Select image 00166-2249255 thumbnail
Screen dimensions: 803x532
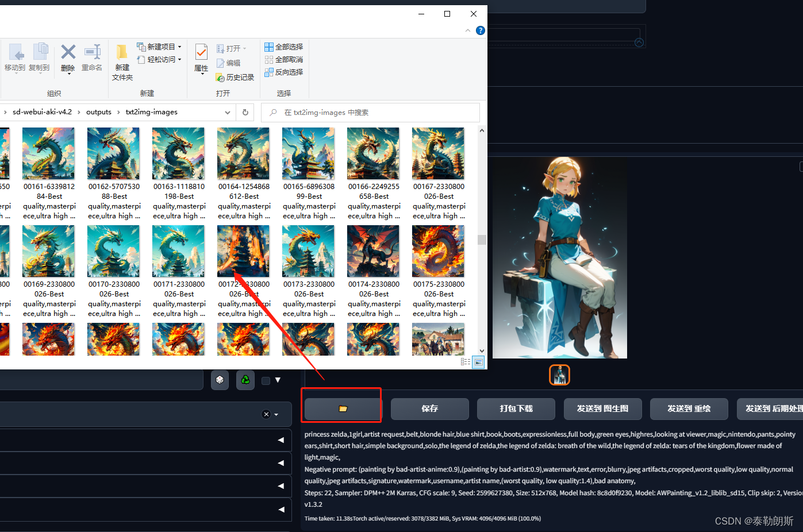pyautogui.click(x=373, y=153)
